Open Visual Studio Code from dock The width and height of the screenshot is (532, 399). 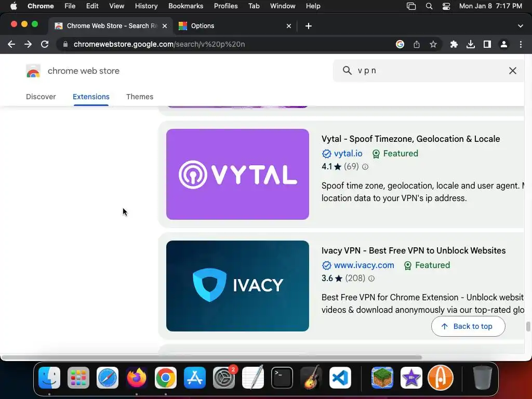coord(340,378)
